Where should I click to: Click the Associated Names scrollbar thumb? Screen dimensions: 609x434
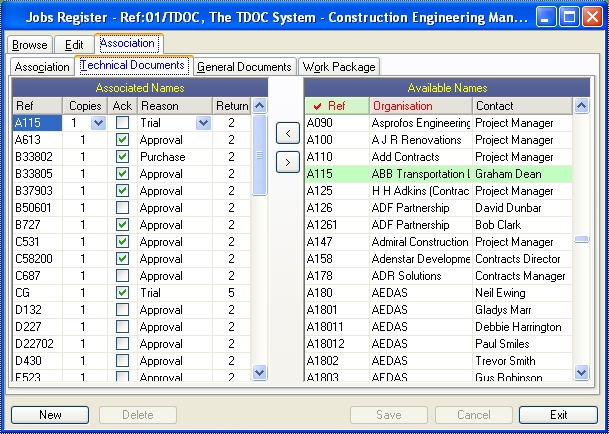coord(259,155)
